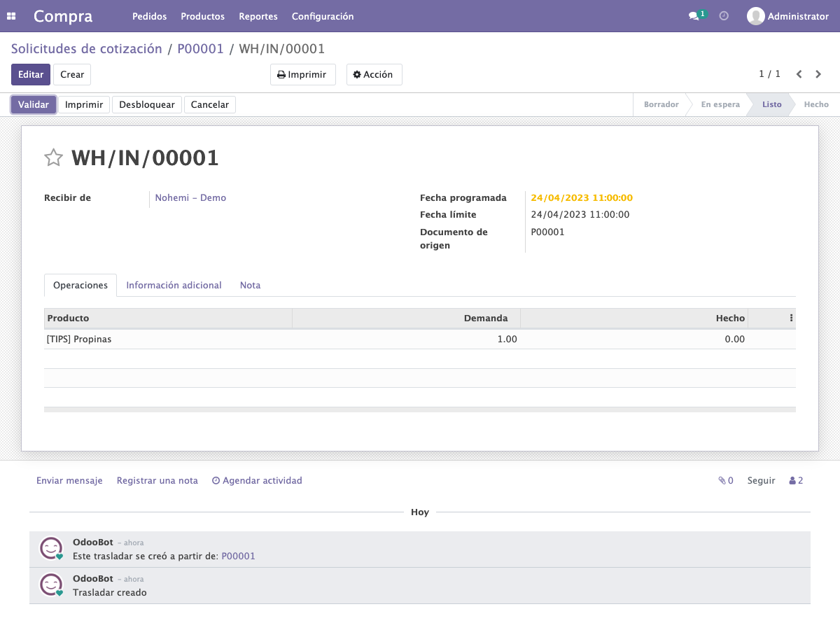Open the Pedidos menu
This screenshot has height=630, width=840.
point(149,16)
